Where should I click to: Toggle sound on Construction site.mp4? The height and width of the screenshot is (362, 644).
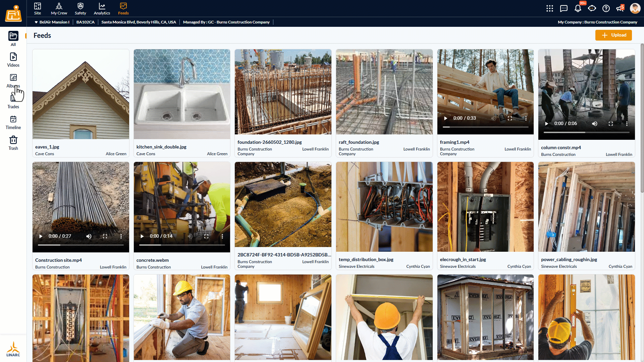tap(89, 236)
